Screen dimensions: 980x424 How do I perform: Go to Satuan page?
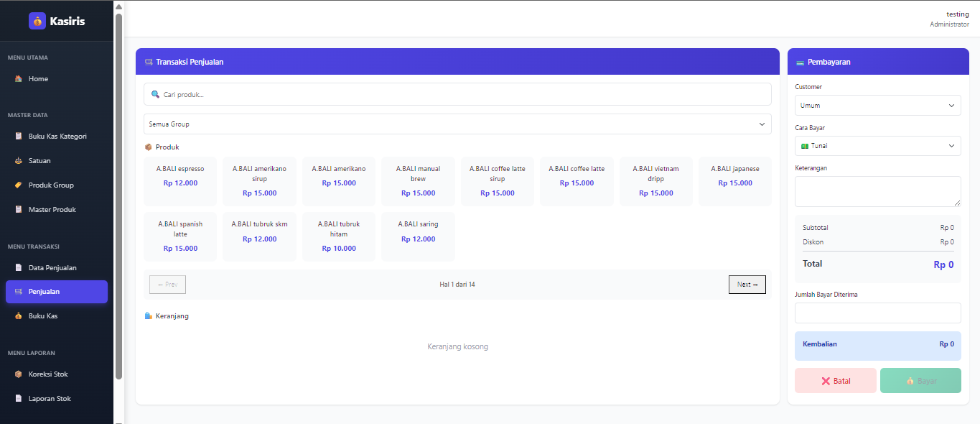[57, 161]
